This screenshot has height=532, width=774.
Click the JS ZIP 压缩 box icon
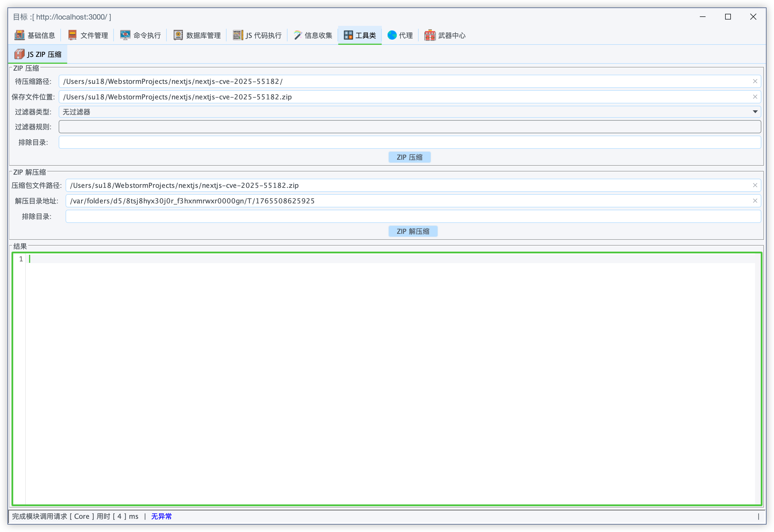click(x=19, y=54)
